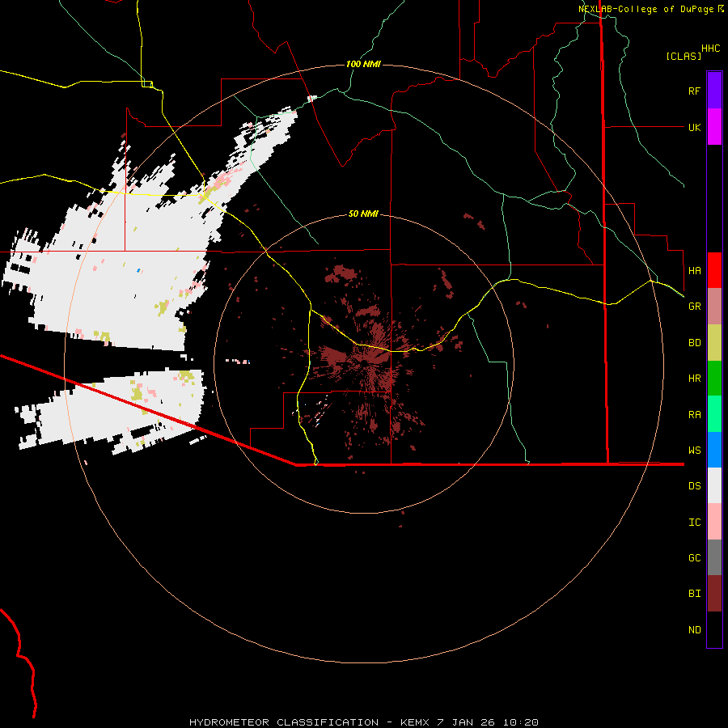Click the DS legend label
This screenshot has height=728, width=728.
click(694, 486)
